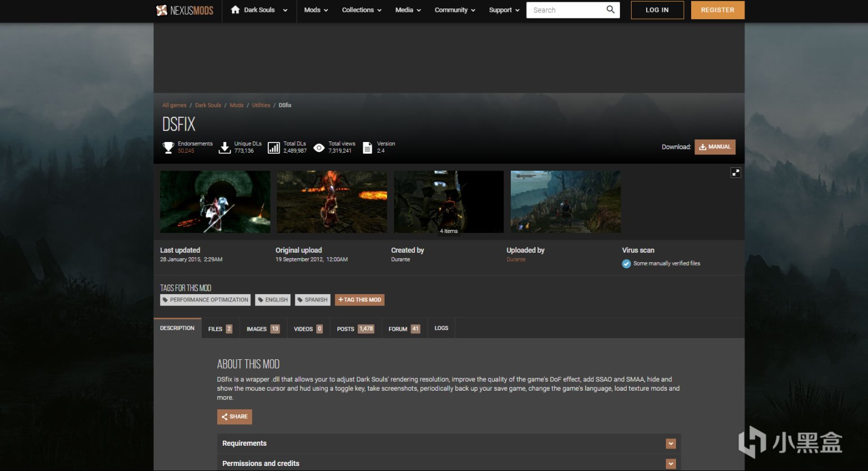The height and width of the screenshot is (471, 868).
Task: Open the Mods dropdown menu
Action: (316, 10)
